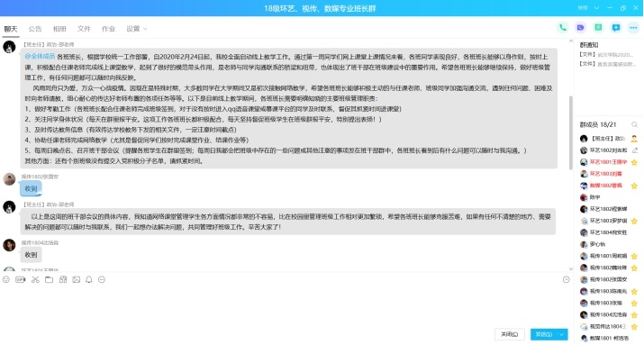
Task: Open send options arrow beside 发送
Action: click(x=562, y=334)
